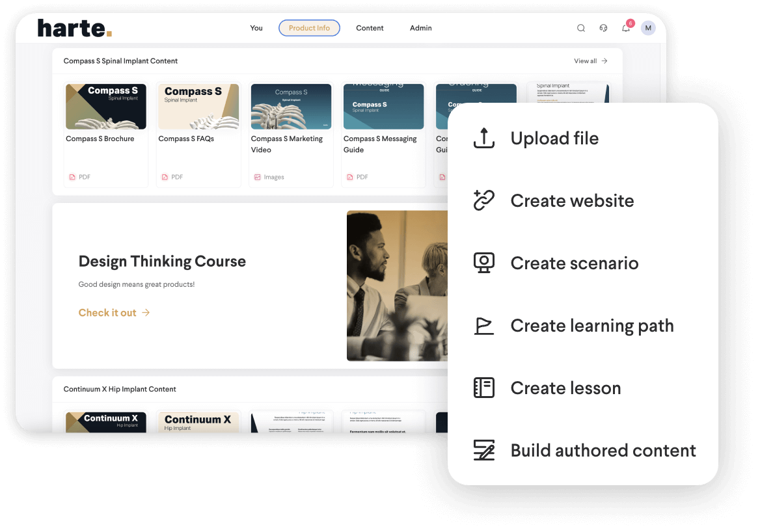The image size is (760, 532).
Task: Click View all for Compass S content
Action: tap(590, 61)
